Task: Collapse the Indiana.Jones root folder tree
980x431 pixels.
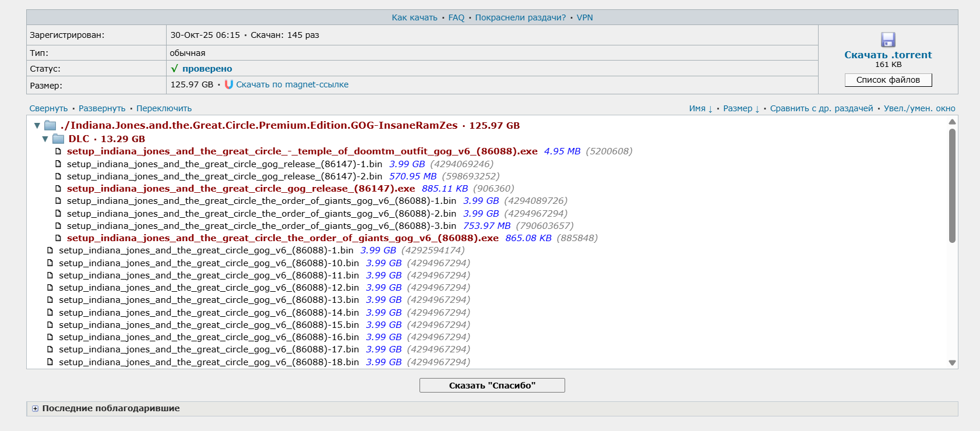Action: click(x=37, y=125)
